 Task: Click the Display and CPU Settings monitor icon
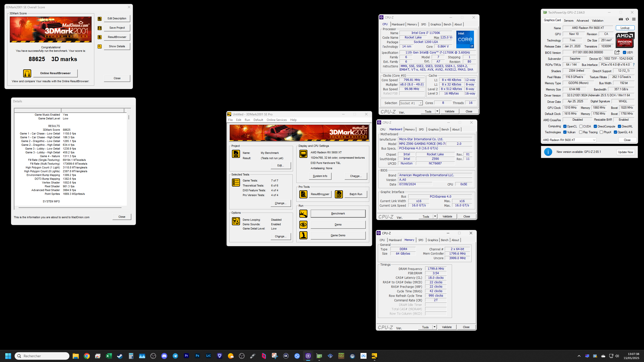coord(303,154)
